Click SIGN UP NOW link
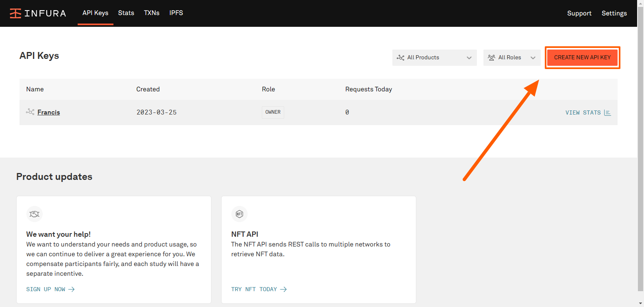644x307 pixels. pos(50,289)
